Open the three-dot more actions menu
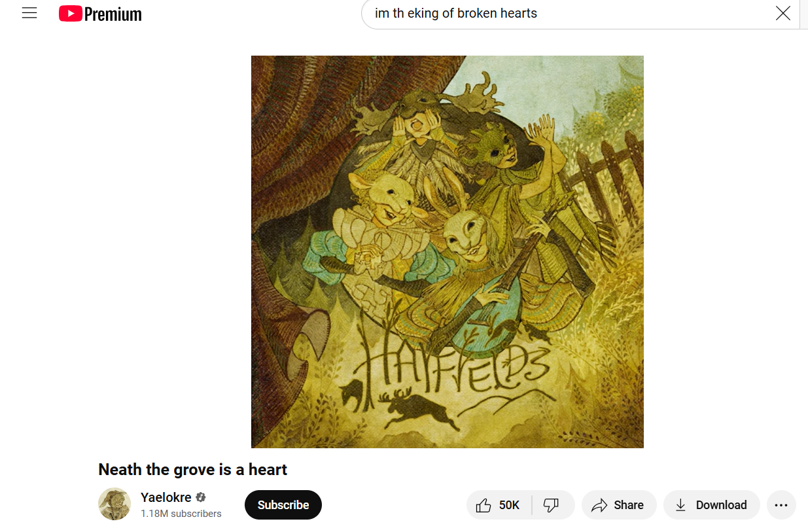The height and width of the screenshot is (532, 808). coord(781,505)
